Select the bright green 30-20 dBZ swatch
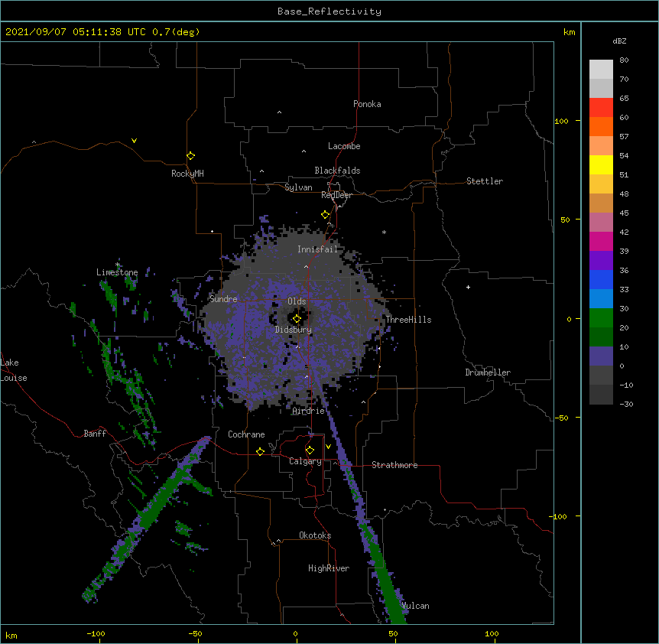The width and height of the screenshot is (659, 644). tap(601, 318)
